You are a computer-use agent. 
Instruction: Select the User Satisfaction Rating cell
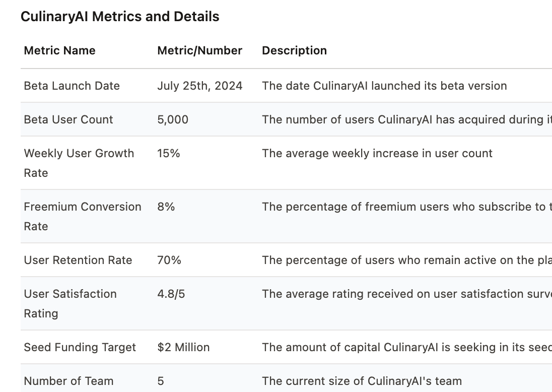(70, 303)
